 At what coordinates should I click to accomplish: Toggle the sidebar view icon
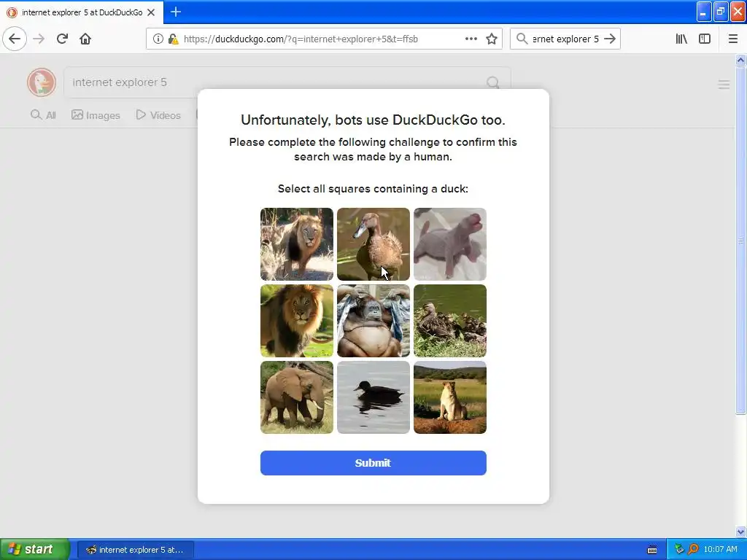(x=705, y=39)
